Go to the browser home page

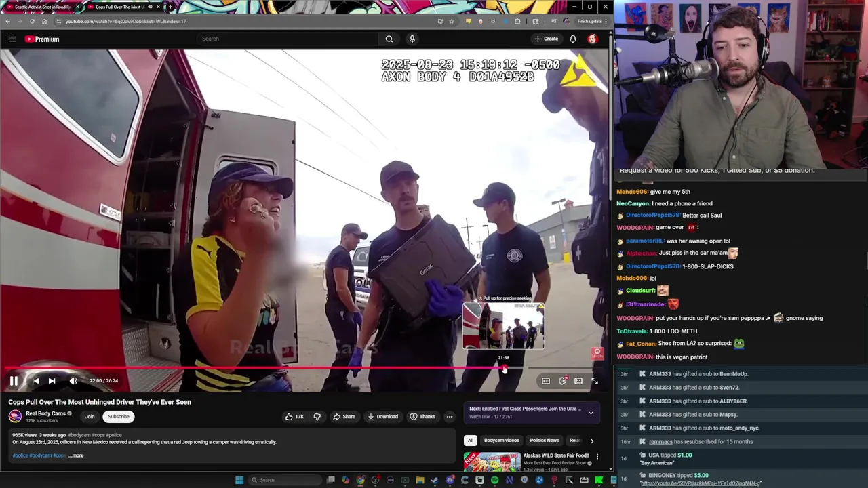44,21
